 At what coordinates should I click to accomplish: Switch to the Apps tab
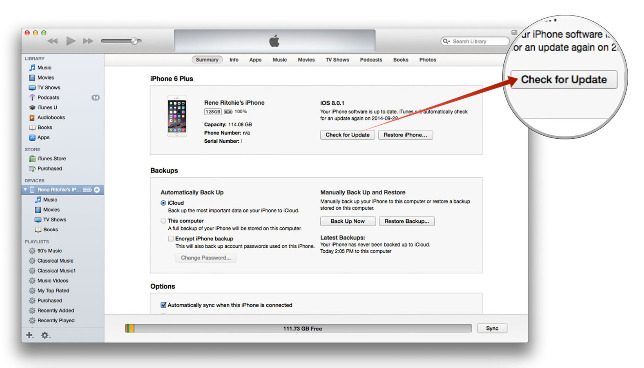coord(255,60)
